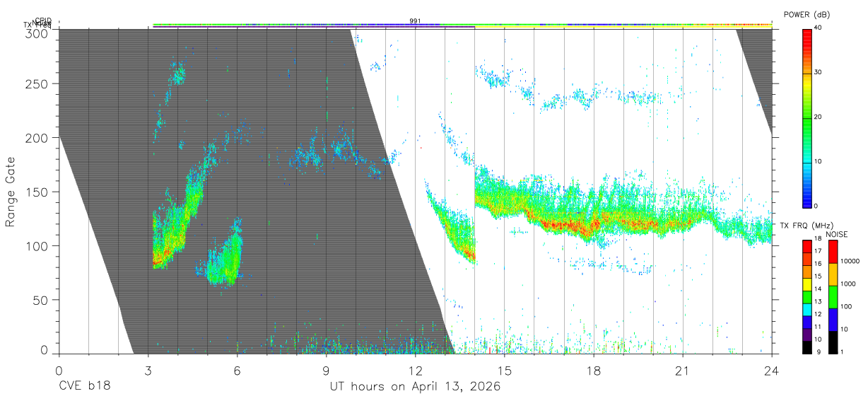Click the x-axis title with April 13, 2026

pyautogui.click(x=414, y=387)
